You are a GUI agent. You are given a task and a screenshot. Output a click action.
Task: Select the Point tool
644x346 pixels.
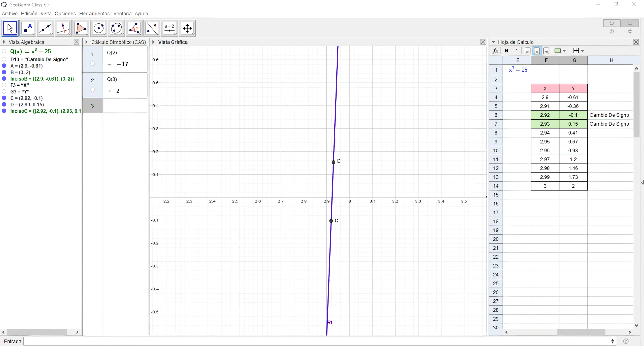click(x=28, y=28)
